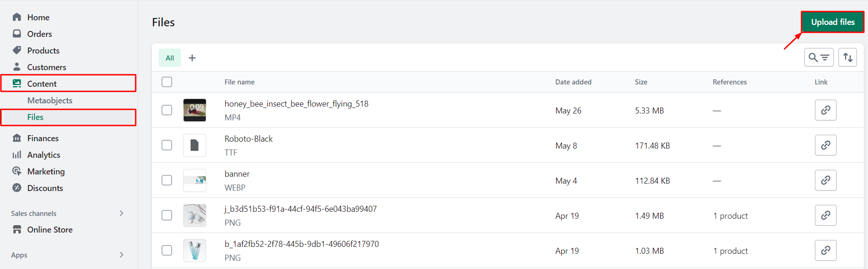Open Analytics from the sidebar icon
The width and height of the screenshot is (868, 269).
[x=17, y=155]
